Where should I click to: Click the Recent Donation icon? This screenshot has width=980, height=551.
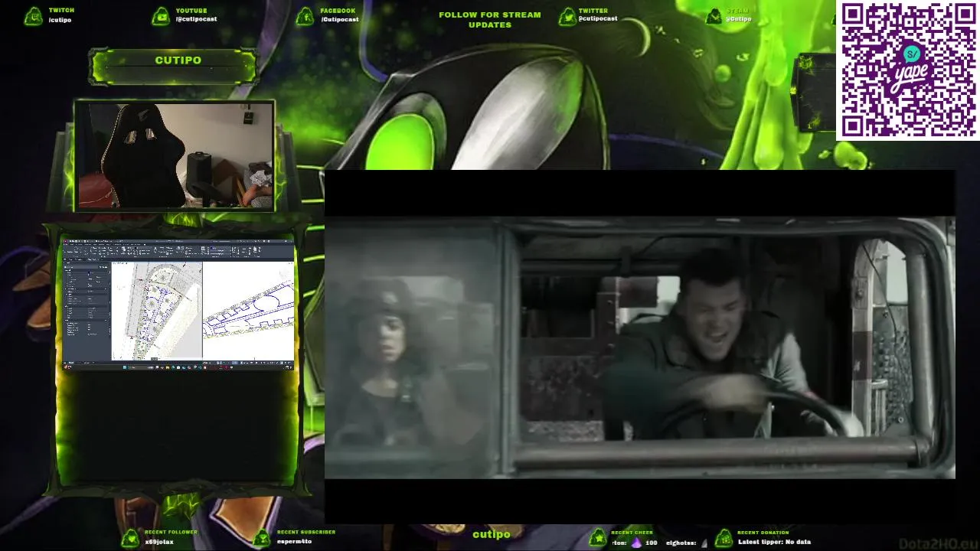(724, 538)
